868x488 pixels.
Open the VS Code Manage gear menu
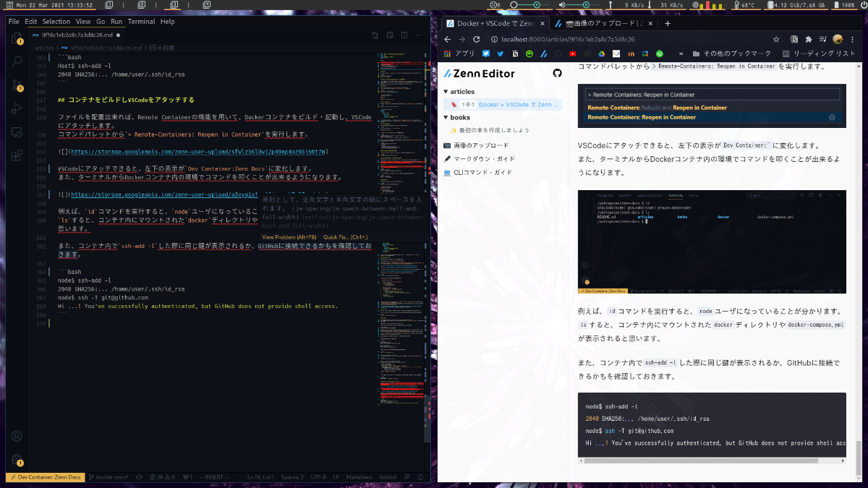16,459
